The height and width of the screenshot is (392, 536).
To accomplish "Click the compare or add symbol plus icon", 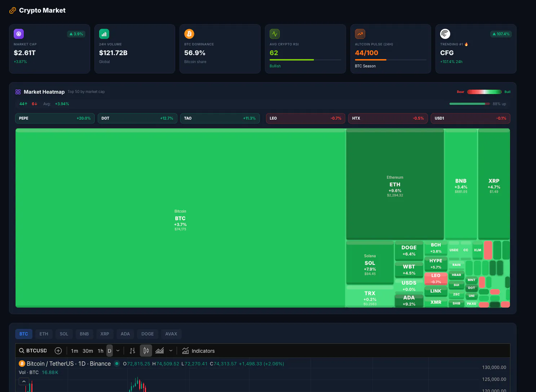I will coord(58,351).
